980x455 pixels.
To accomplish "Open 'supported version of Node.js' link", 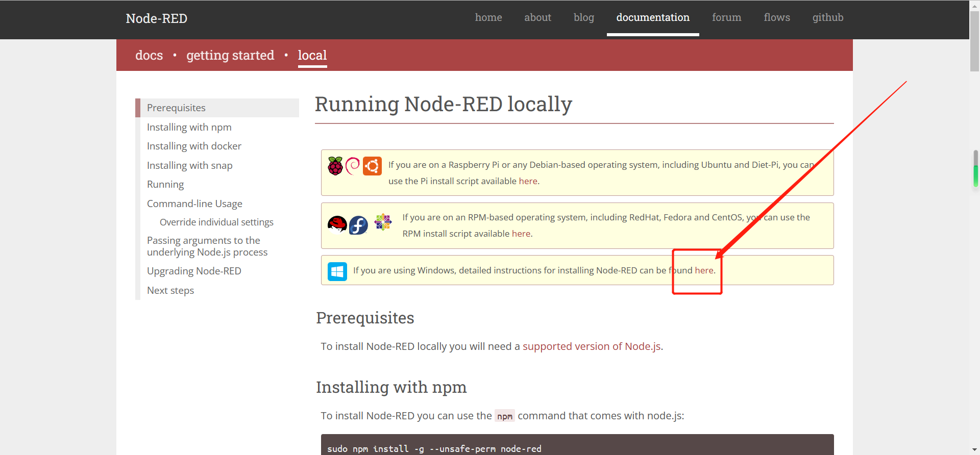I will point(592,346).
